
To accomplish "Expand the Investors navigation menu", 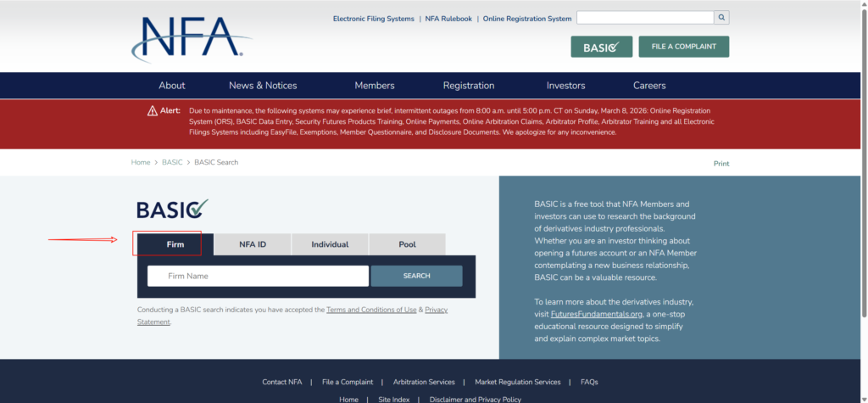I will pyautogui.click(x=565, y=86).
